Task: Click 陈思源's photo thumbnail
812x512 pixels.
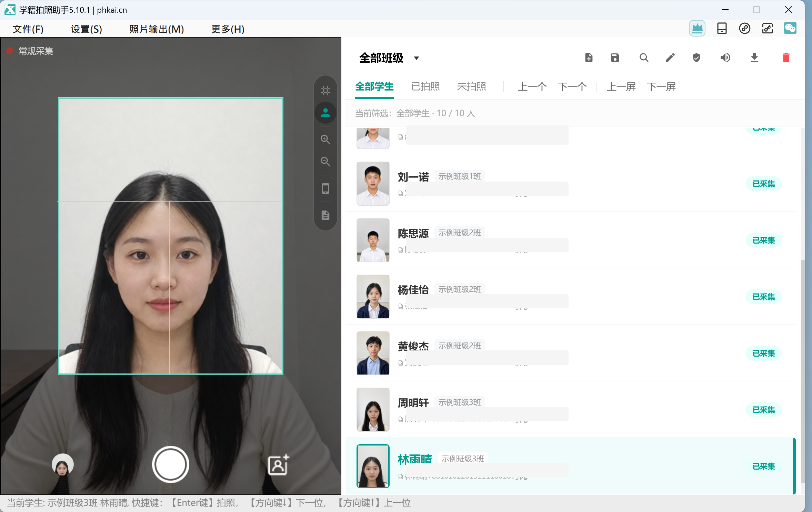Action: click(373, 240)
